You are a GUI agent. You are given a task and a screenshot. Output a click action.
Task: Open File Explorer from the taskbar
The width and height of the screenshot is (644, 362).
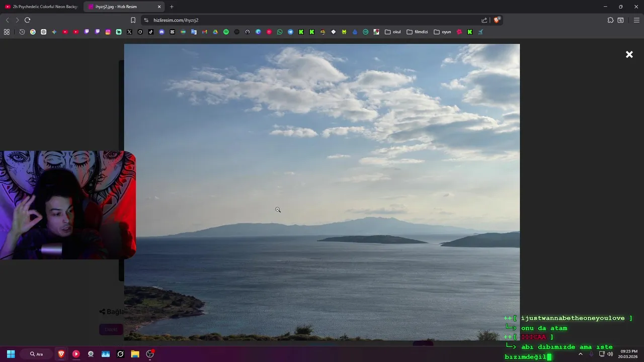coord(135,354)
